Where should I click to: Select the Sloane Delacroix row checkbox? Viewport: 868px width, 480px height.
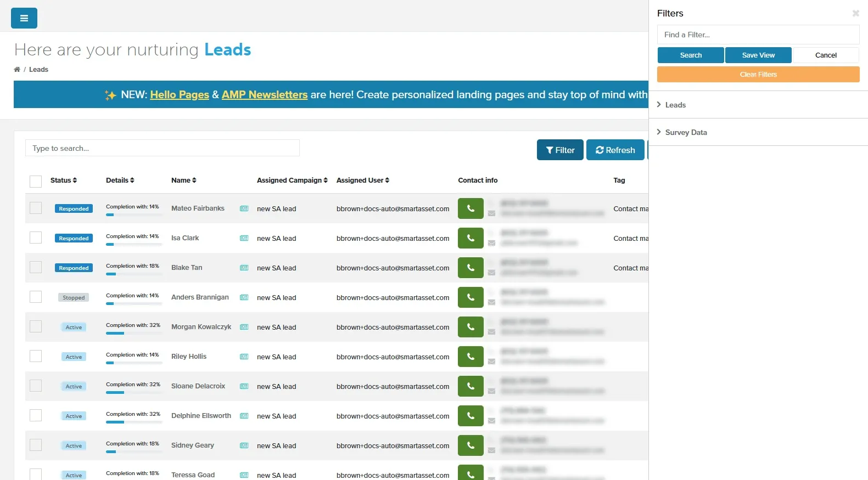pos(36,386)
